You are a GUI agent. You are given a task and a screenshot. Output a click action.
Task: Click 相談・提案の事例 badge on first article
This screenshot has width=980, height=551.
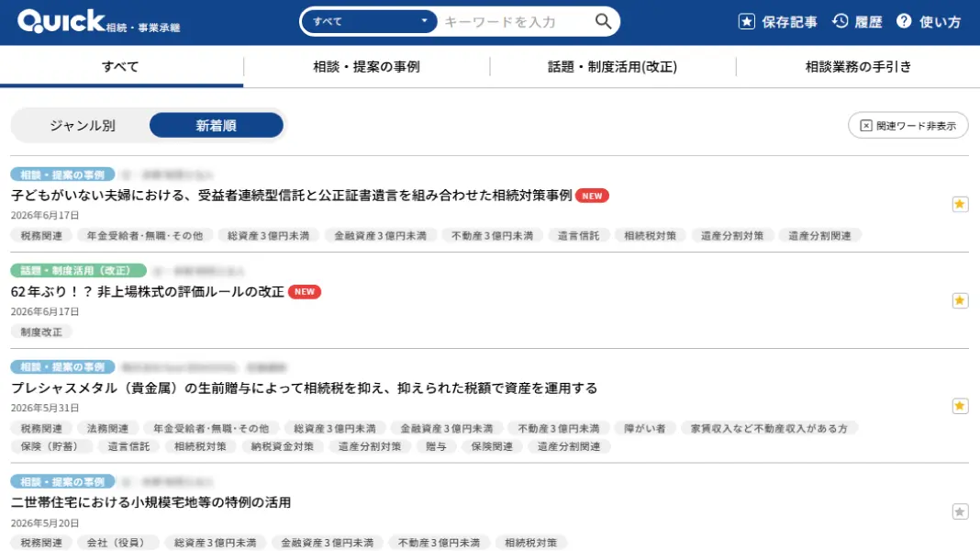62,174
